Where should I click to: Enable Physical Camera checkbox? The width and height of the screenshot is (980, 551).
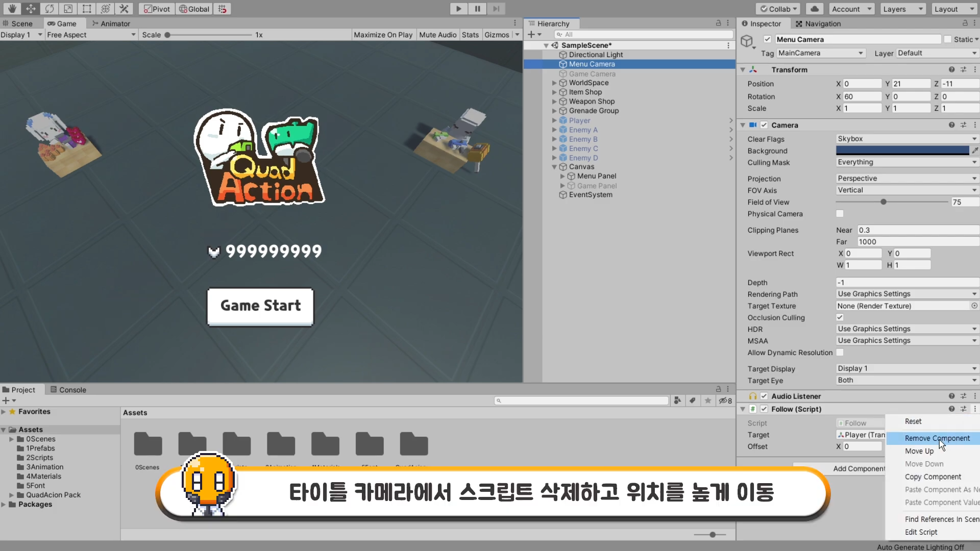coord(840,214)
